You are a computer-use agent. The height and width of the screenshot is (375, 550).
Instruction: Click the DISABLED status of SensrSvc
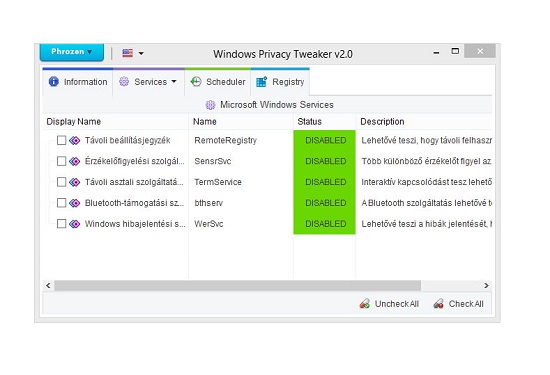click(324, 161)
